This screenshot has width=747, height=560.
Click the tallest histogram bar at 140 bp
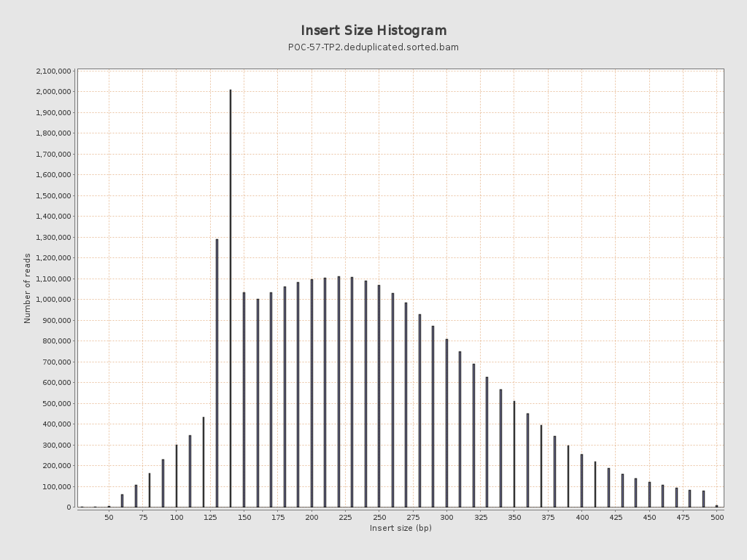pyautogui.click(x=231, y=298)
